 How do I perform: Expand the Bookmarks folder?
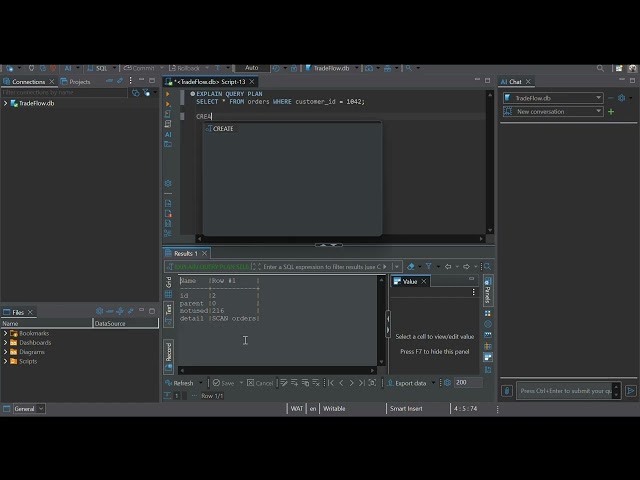click(x=6, y=333)
